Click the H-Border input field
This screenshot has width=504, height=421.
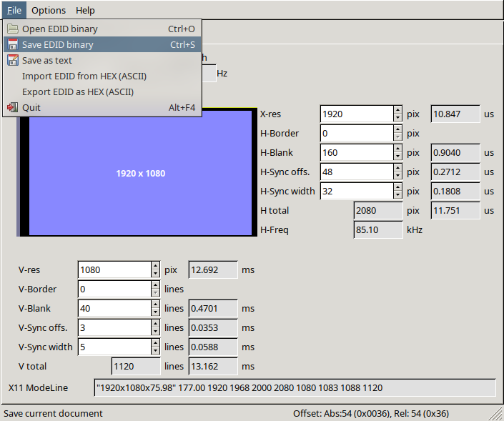(x=357, y=134)
